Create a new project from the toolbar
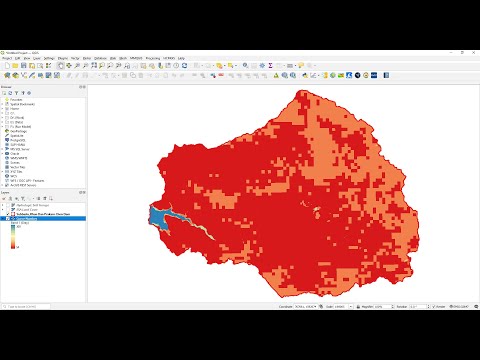The height and width of the screenshot is (360, 480). pyautogui.click(x=7, y=66)
